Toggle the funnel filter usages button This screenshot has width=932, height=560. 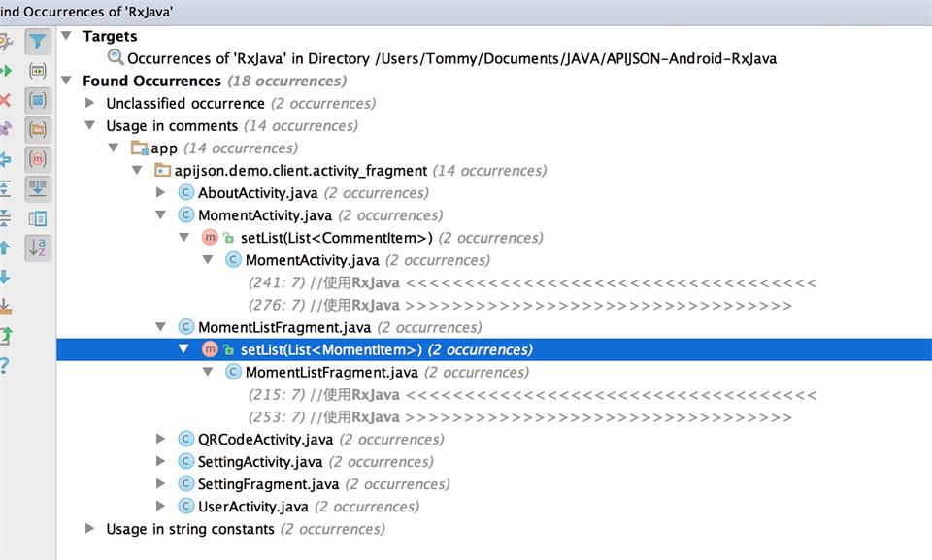tap(38, 42)
